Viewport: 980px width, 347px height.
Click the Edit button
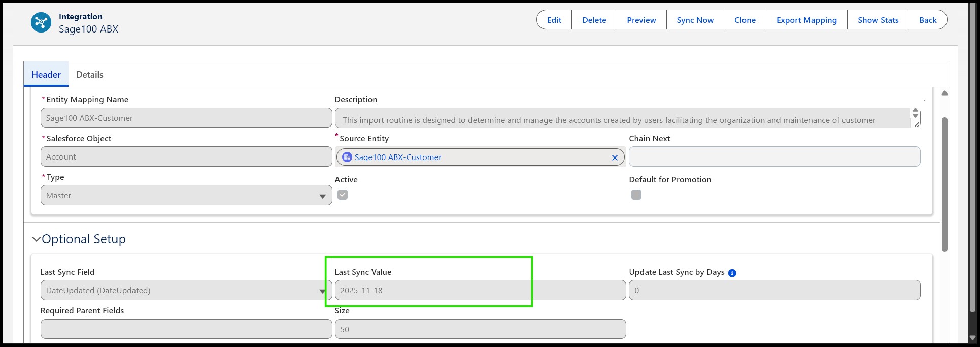click(x=554, y=20)
